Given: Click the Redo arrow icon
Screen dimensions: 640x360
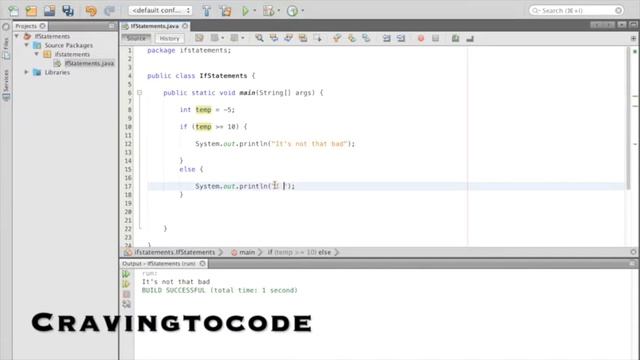Looking at the screenshot, I should pos(109,11).
